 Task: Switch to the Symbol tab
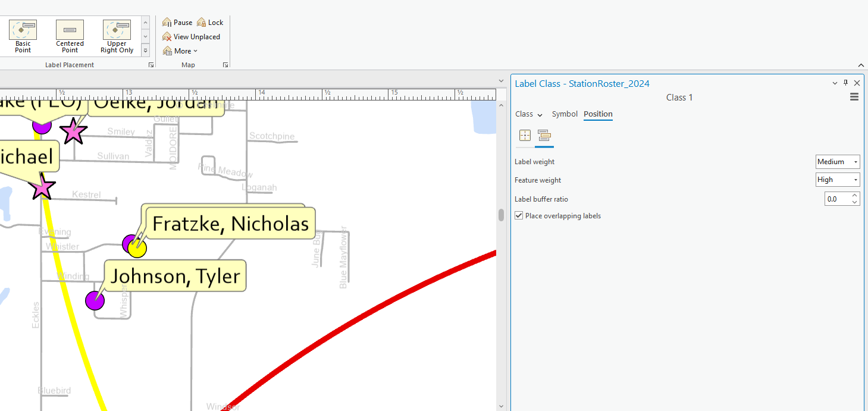pos(564,114)
